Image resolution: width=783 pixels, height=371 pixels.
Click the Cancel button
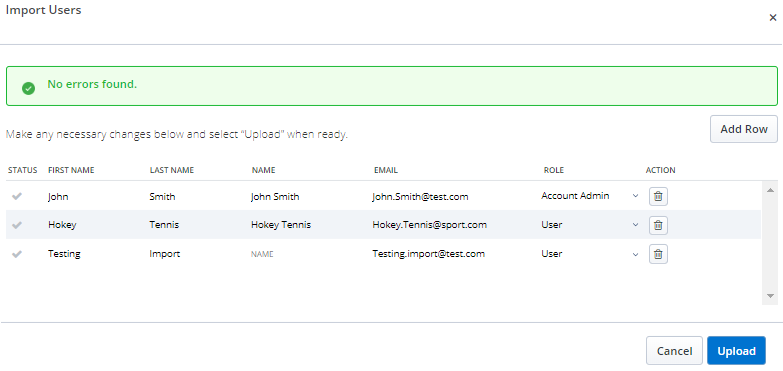(674, 351)
